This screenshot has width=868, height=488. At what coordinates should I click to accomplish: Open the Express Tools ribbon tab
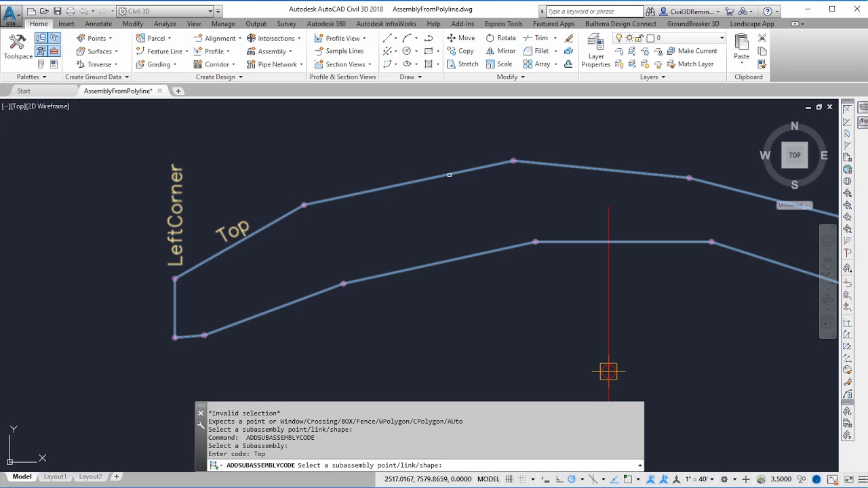pyautogui.click(x=504, y=24)
